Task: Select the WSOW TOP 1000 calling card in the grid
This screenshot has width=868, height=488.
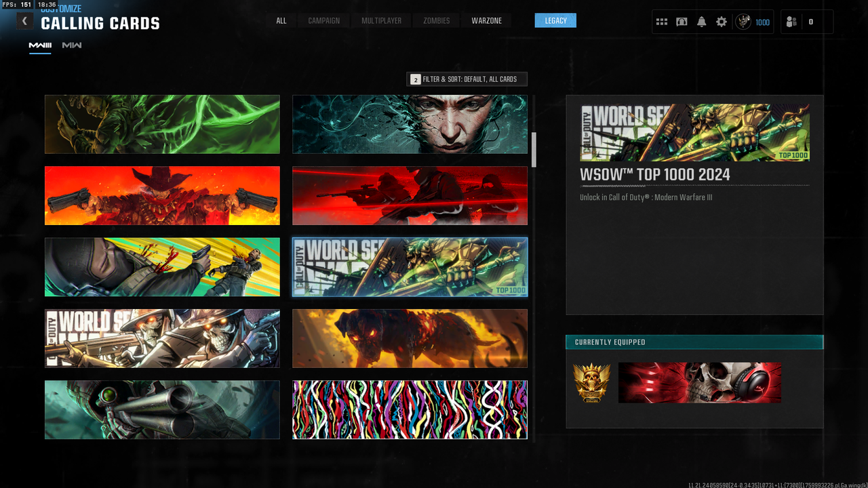Action: point(410,267)
